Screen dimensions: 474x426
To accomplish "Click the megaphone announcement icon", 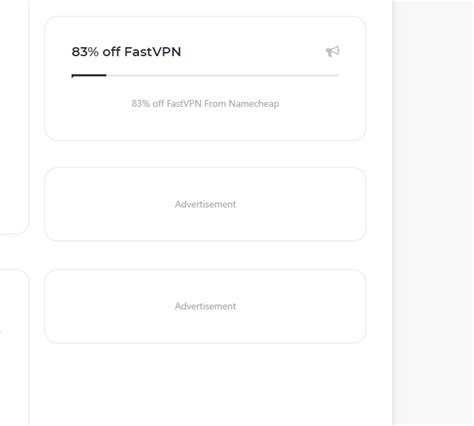I will [333, 51].
